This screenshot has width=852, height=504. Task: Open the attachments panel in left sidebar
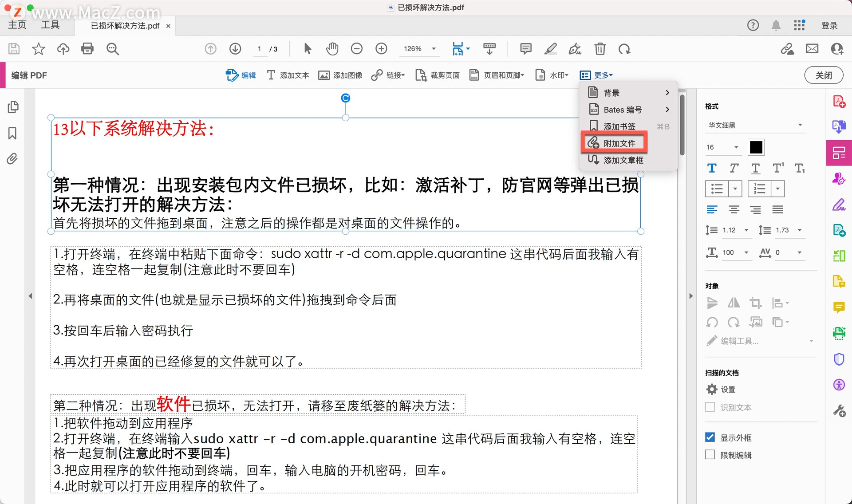point(12,159)
